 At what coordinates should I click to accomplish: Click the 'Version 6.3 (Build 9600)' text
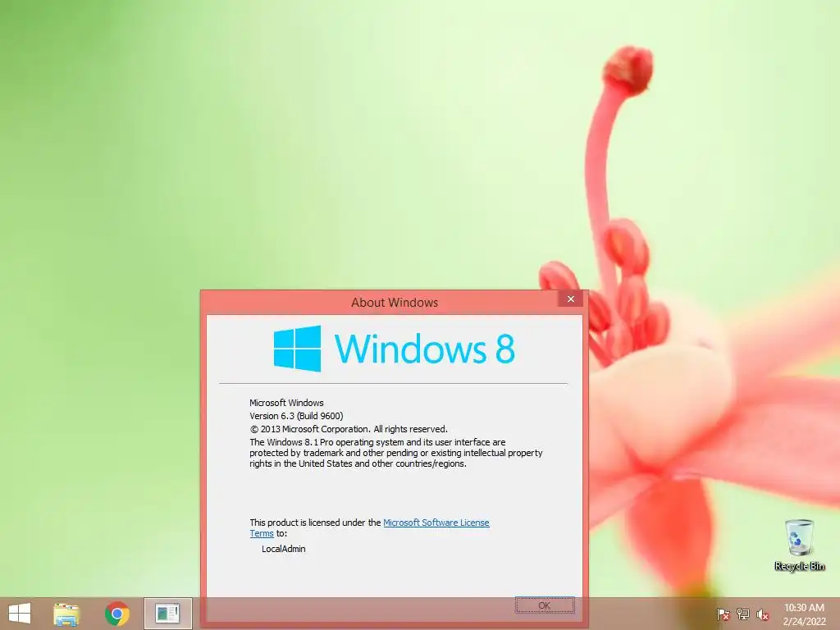296,416
